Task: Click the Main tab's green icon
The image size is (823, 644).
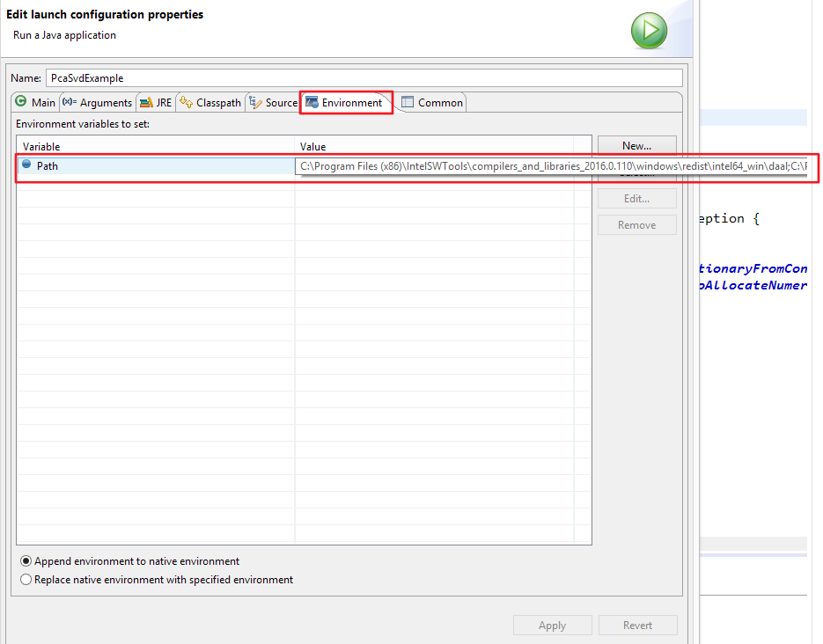Action: point(21,102)
